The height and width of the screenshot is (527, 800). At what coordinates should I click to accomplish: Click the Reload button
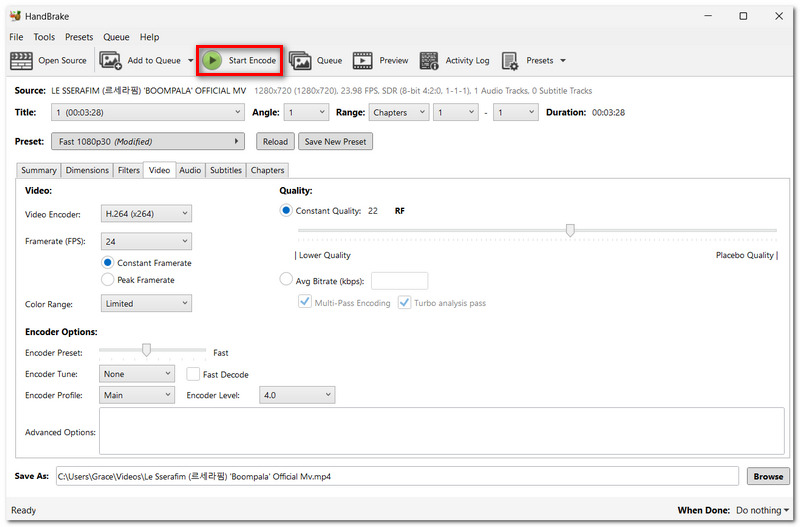pos(275,141)
